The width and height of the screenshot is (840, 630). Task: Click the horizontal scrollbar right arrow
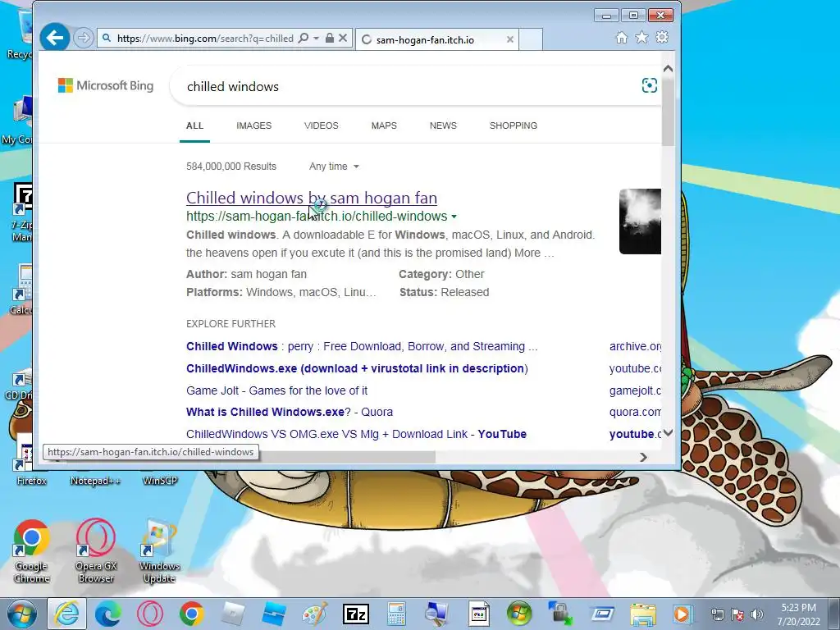(643, 457)
